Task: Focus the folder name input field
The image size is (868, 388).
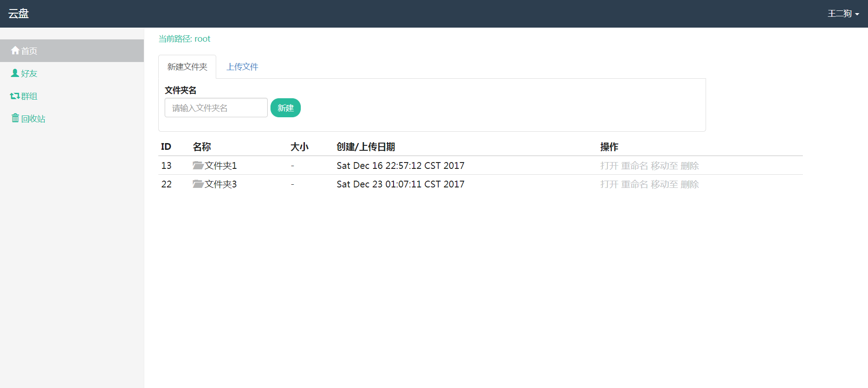Action: (216, 108)
